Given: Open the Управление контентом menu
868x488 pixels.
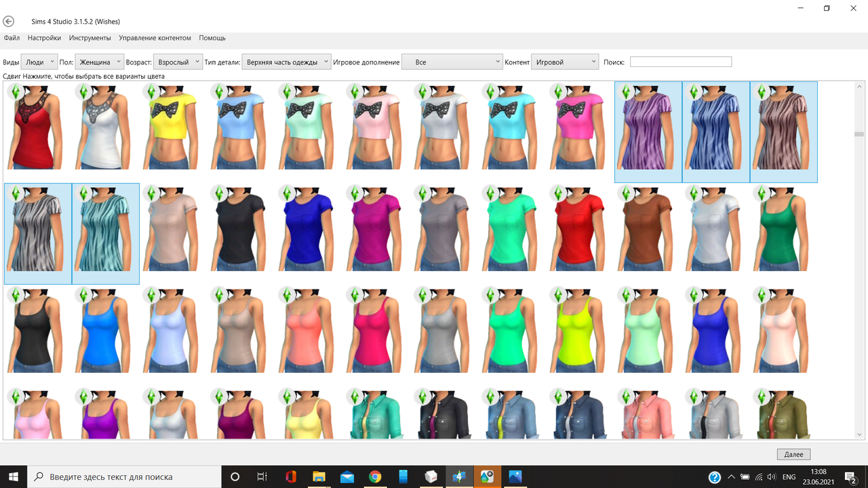Looking at the screenshot, I should [x=155, y=38].
